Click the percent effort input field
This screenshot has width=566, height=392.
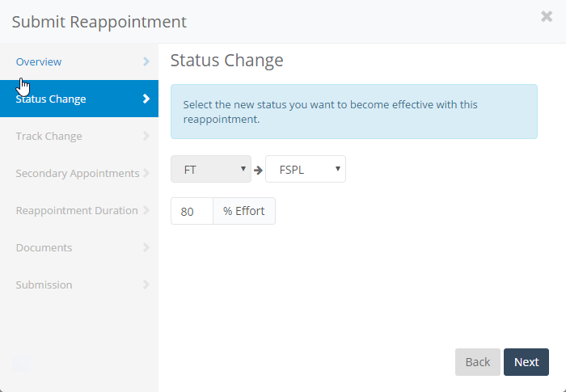click(192, 211)
